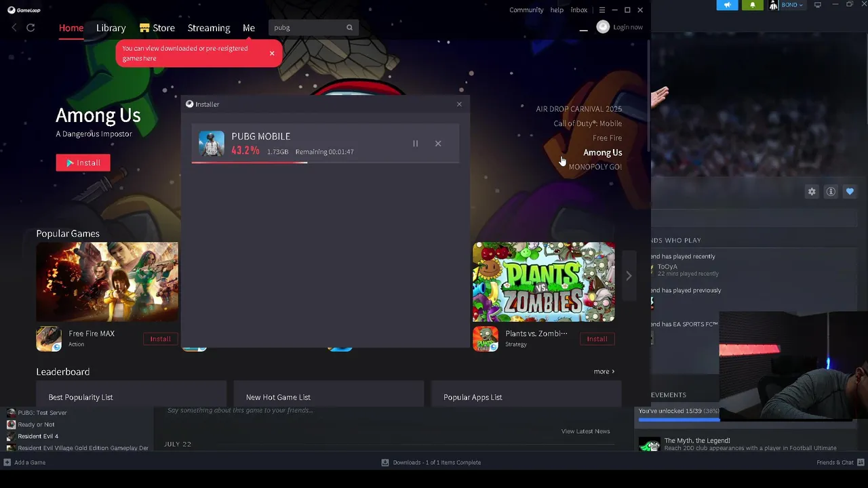Open Steam game info icon
The width and height of the screenshot is (868, 488).
(831, 192)
